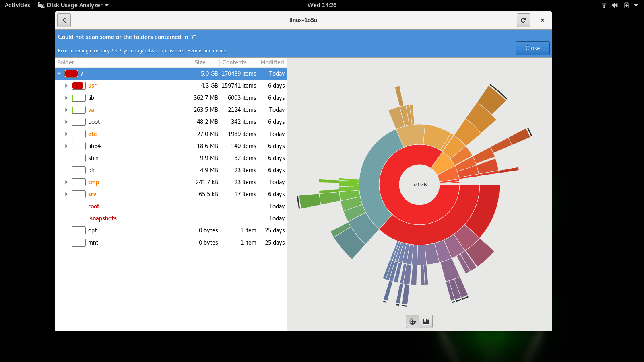Click the battery status icon
Screen dimensions: 644x362
(626, 5)
